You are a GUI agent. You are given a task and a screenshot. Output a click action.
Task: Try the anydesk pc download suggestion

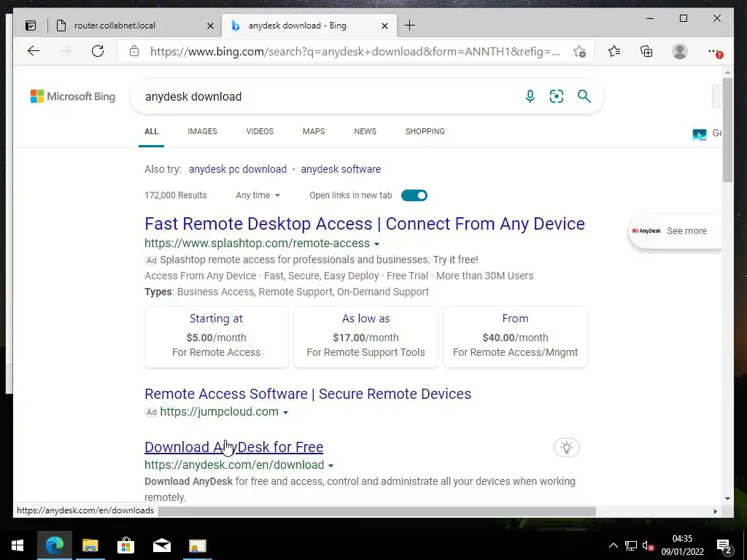[238, 169]
